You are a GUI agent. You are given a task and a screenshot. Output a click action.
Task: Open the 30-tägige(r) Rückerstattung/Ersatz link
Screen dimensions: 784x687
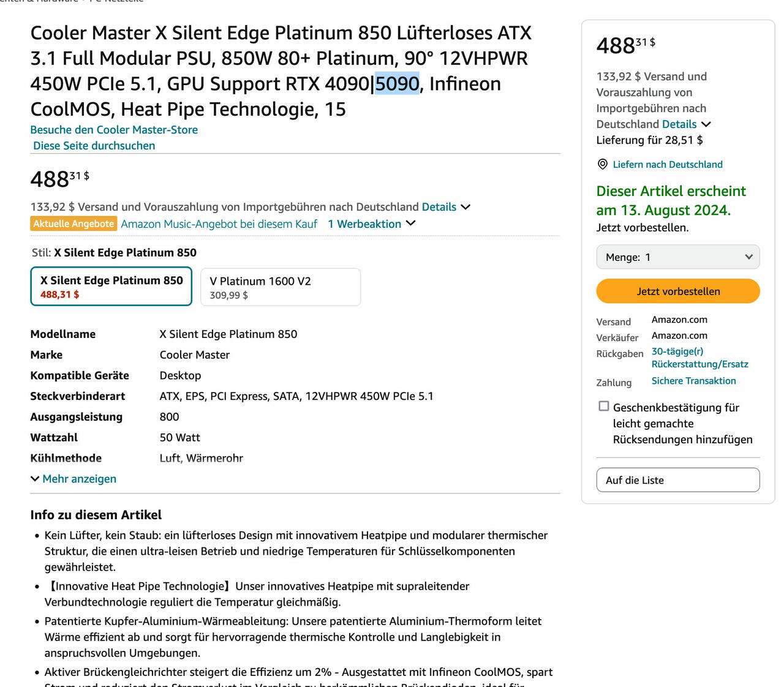point(699,358)
